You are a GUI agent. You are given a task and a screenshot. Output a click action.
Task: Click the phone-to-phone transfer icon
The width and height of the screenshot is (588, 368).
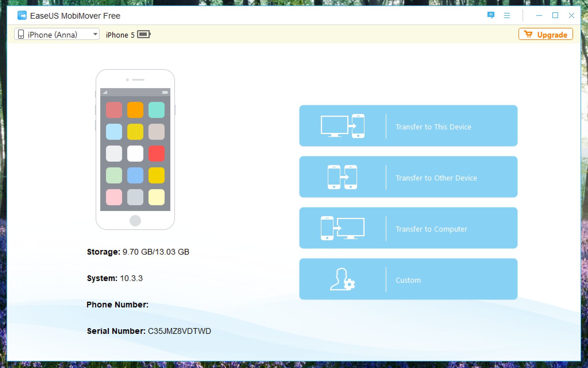click(342, 177)
